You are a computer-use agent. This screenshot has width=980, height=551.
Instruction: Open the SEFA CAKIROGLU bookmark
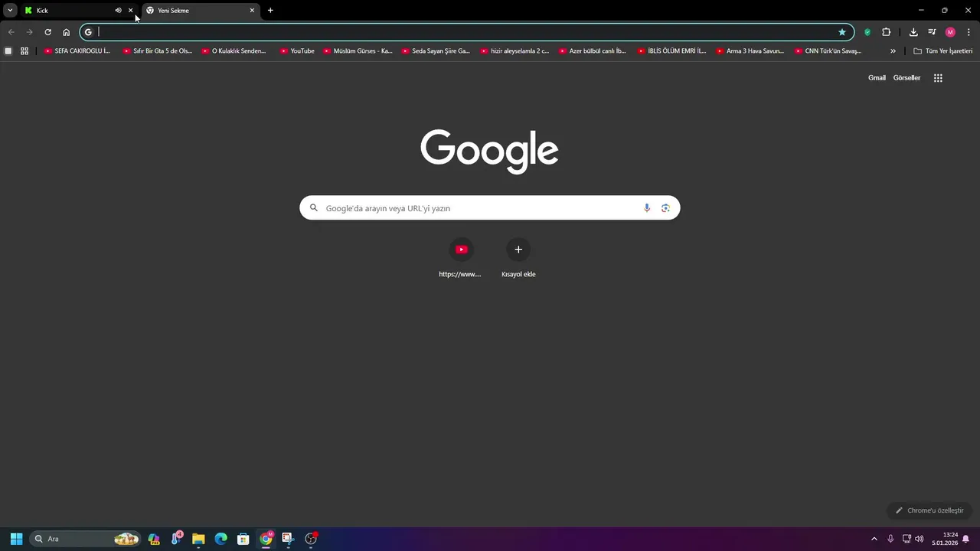point(77,51)
